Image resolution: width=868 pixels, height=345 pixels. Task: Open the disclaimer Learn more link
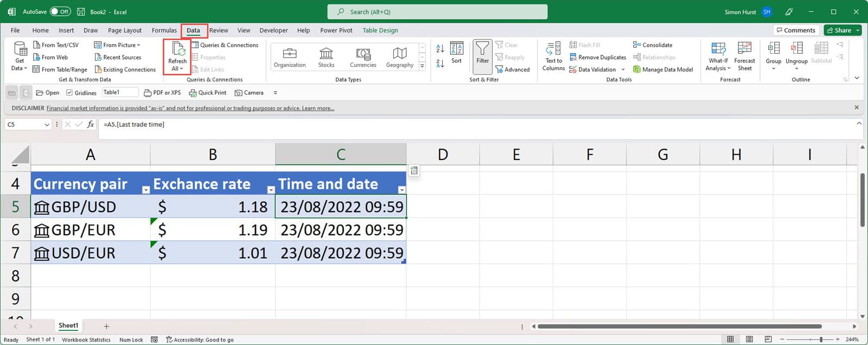(318, 108)
